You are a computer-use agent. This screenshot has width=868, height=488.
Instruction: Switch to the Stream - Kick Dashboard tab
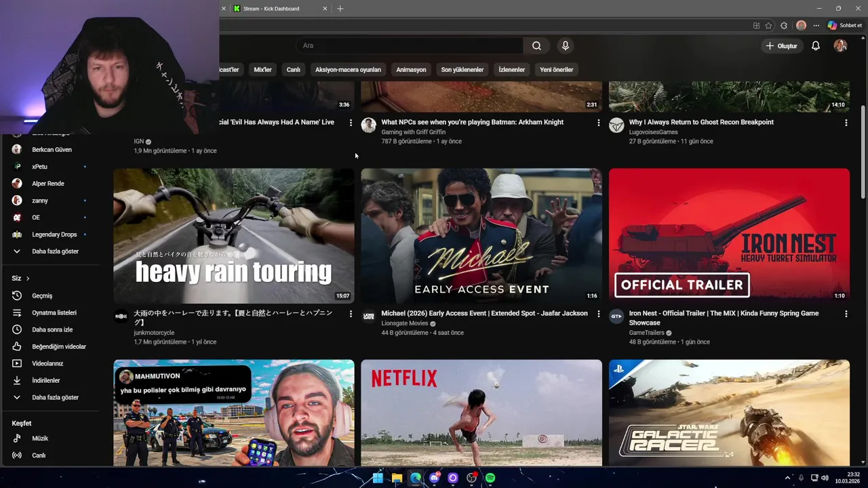pos(279,8)
